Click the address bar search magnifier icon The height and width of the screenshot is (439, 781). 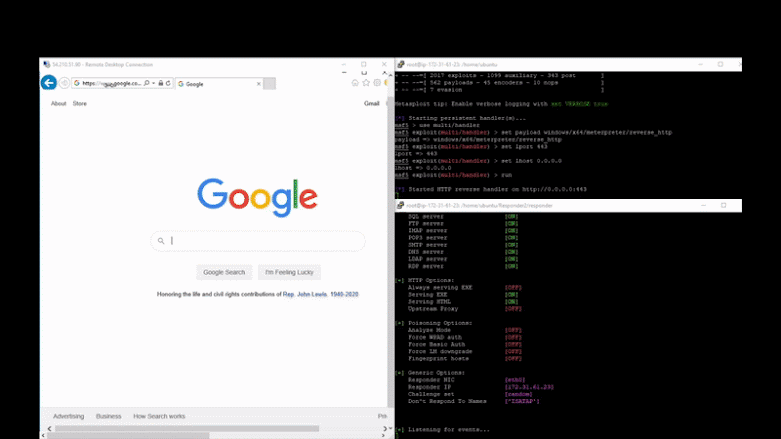146,83
